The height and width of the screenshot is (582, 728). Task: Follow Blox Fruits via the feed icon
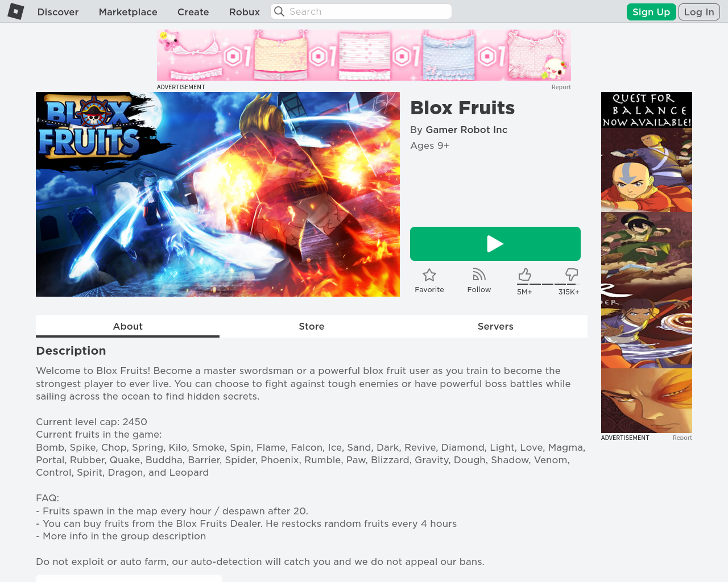(x=479, y=275)
